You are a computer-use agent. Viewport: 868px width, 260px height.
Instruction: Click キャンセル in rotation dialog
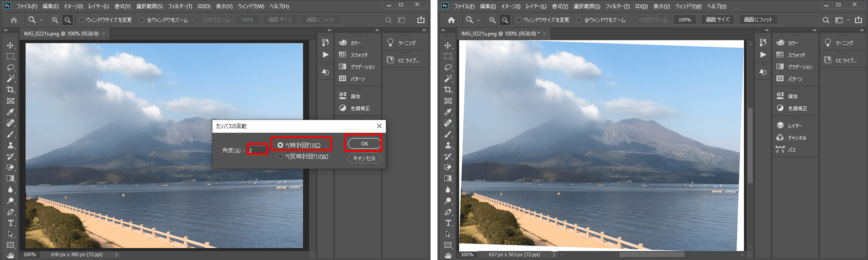tap(364, 158)
